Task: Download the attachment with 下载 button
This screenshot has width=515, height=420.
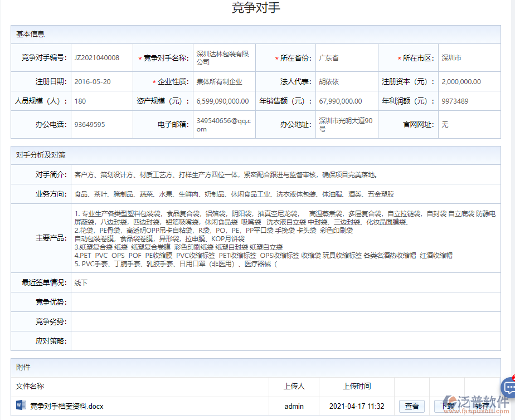Action: [x=447, y=406]
